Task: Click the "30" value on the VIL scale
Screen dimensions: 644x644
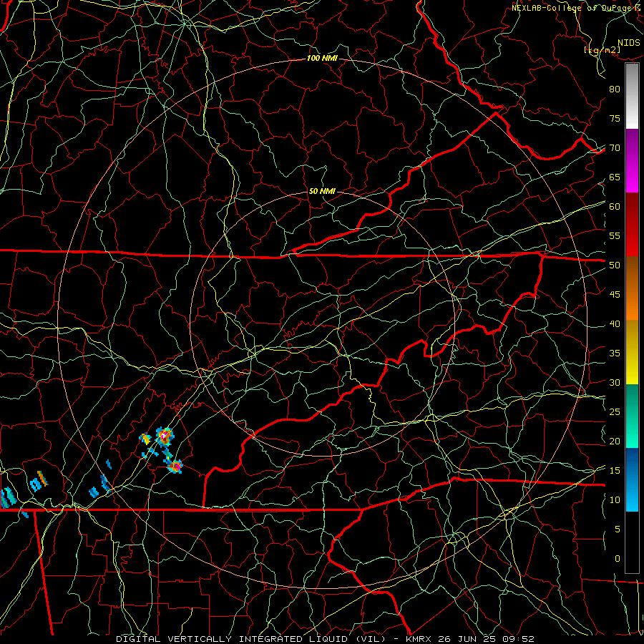Action: [615, 382]
